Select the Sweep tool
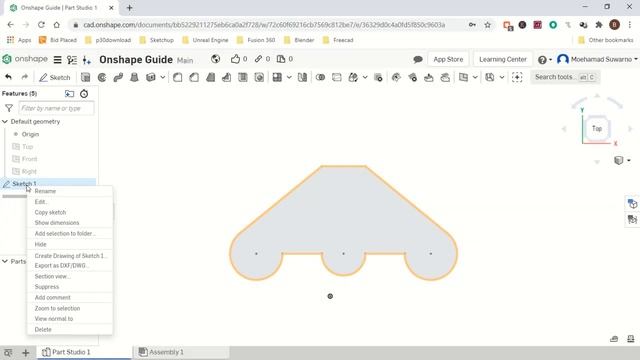 pyautogui.click(x=118, y=77)
